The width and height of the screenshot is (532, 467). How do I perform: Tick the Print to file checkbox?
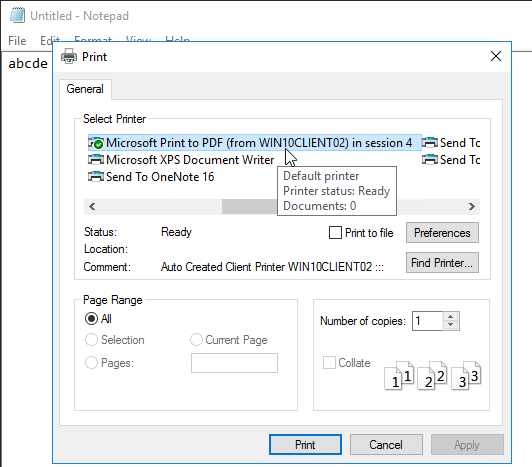pyautogui.click(x=335, y=233)
